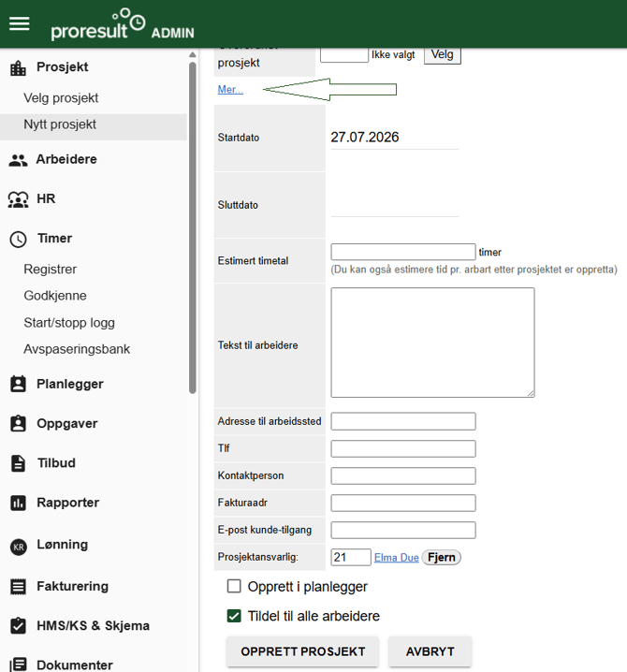Viewport: 627px width, 672px height.
Task: Click the Arbeidere people icon
Action: click(18, 160)
